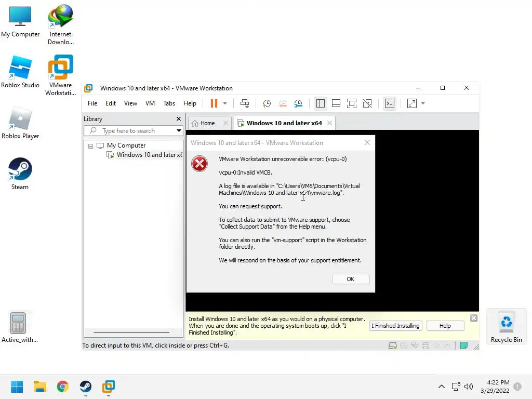Click the 'vcpu-0:Invalid VMCB.' error text
Image resolution: width=532 pixels, height=399 pixels.
click(245, 172)
